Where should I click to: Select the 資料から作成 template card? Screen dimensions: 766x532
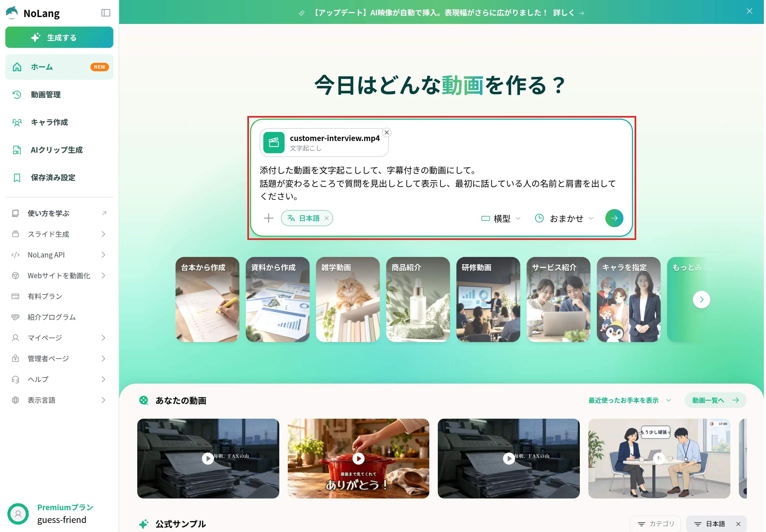277,299
